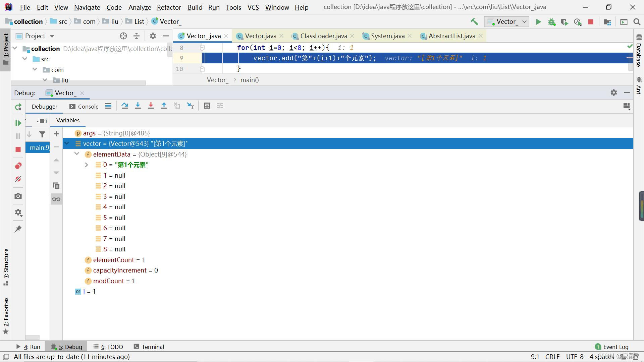Start debugging with the bug icon in toolbar
The image size is (644, 362).
pyautogui.click(x=551, y=22)
